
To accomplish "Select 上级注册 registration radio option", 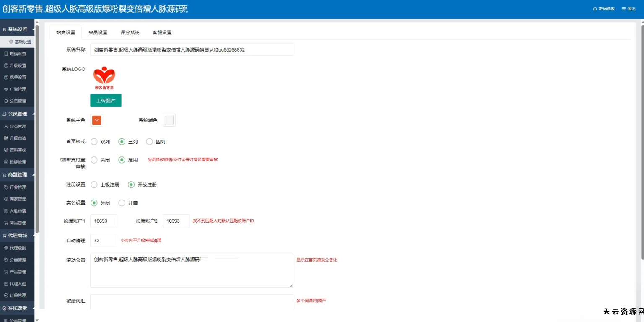I will (94, 184).
